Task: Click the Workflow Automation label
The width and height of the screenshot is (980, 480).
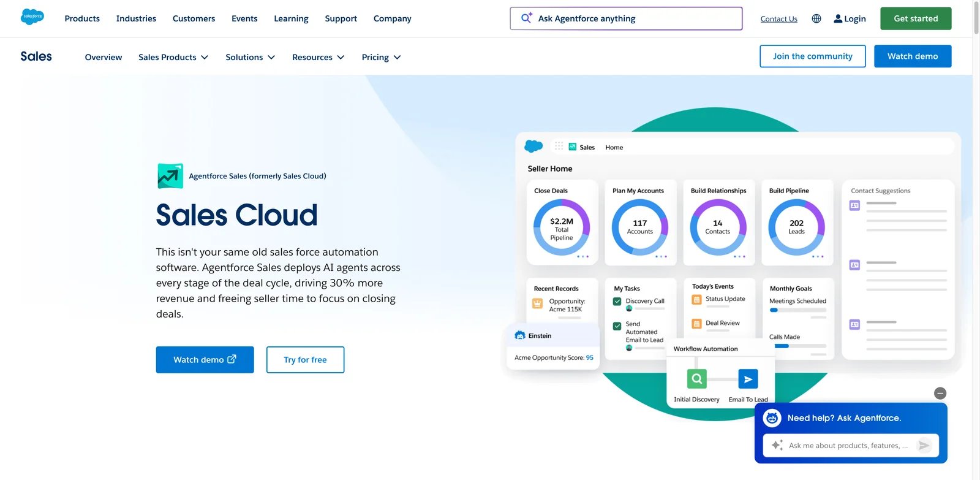Action: click(x=706, y=349)
